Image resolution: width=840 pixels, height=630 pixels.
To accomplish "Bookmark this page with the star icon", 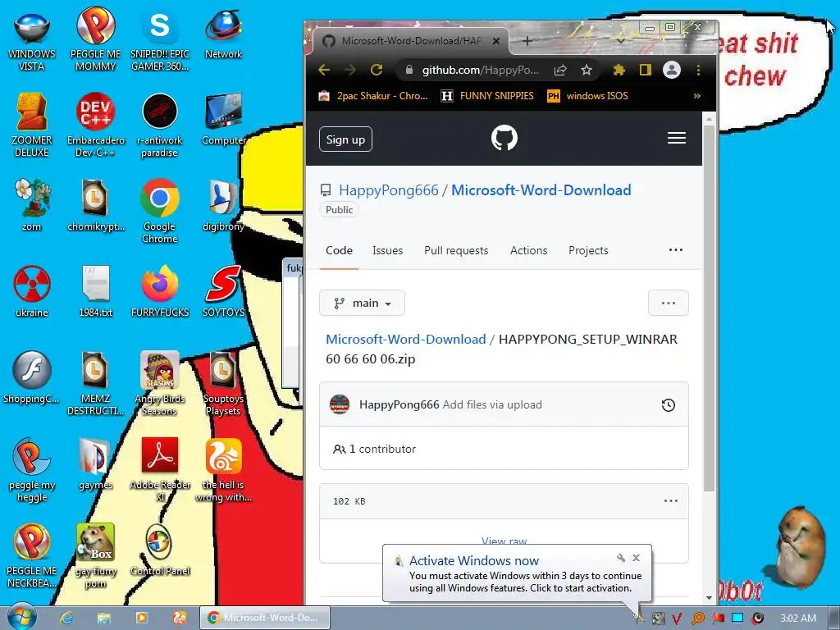I will [587, 70].
